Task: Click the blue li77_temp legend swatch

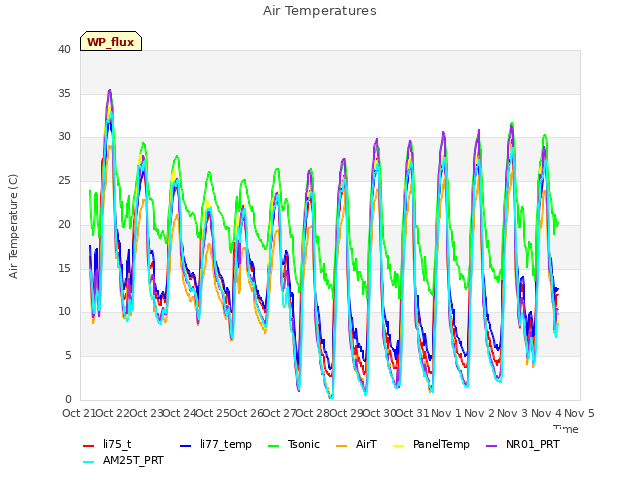Action: (x=186, y=446)
